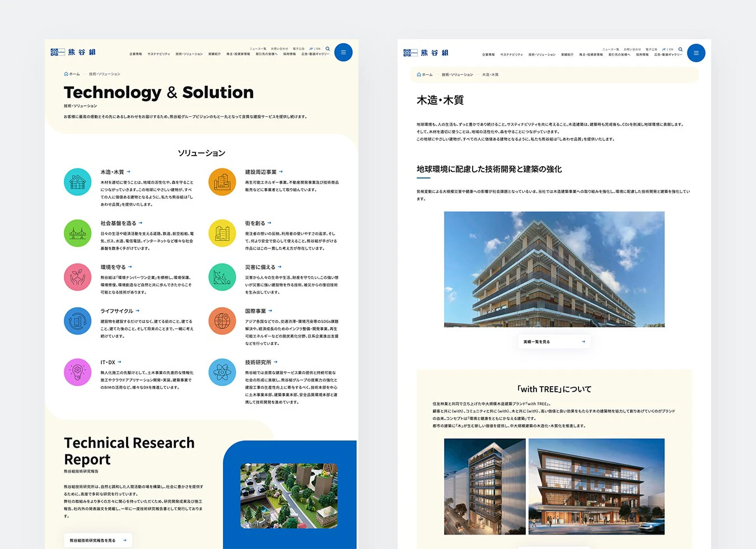This screenshot has height=549, width=756.
Task: Open the pink hands-and-leaf icon for 環境を守る
Action: click(78, 277)
